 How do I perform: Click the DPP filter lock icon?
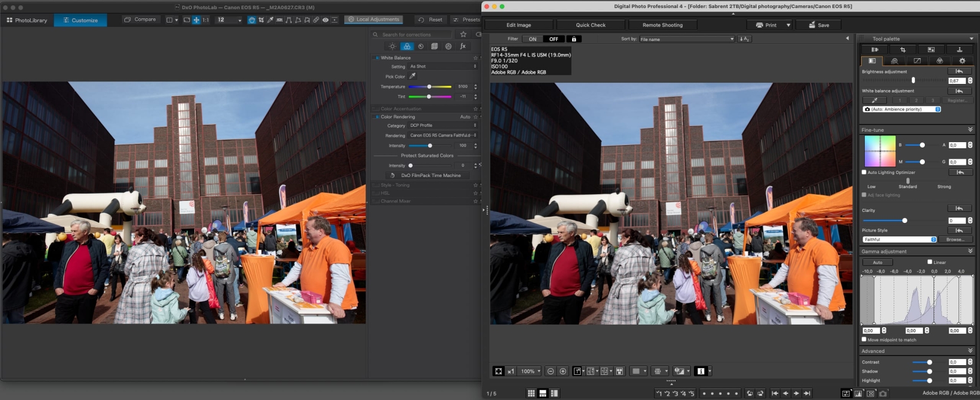(574, 39)
